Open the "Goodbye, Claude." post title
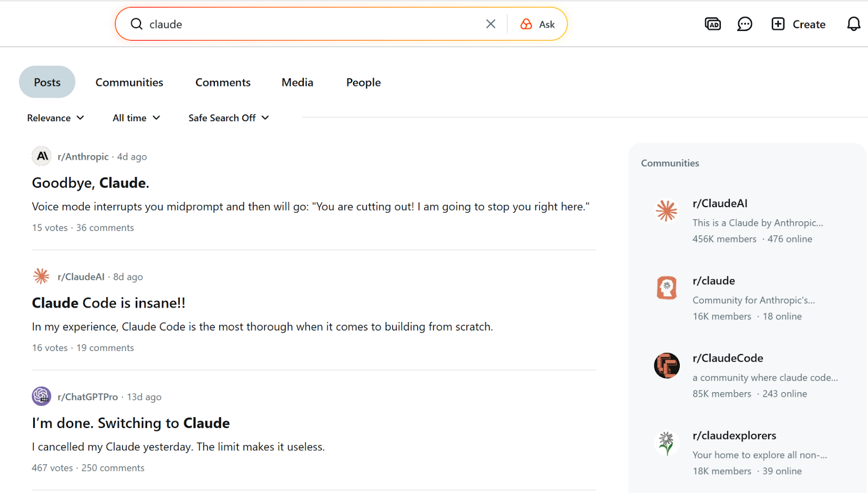This screenshot has width=868, height=493. coord(91,183)
